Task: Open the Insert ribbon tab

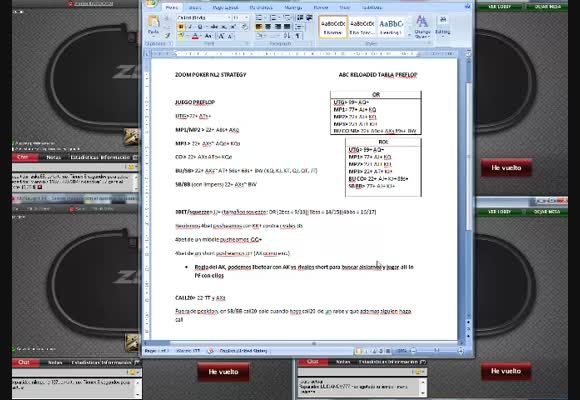Action: pos(195,7)
